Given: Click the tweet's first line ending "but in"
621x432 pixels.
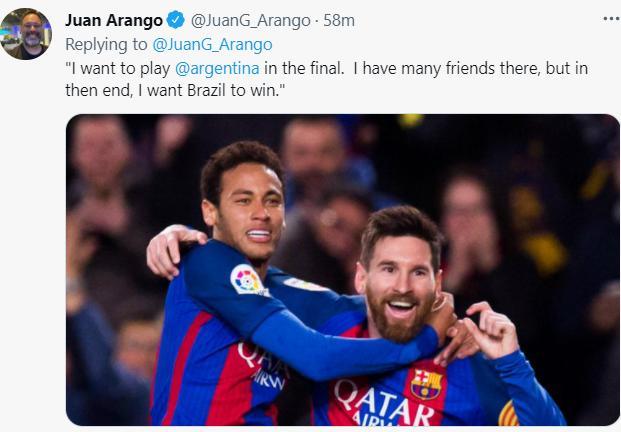Looking at the screenshot, I should [340, 69].
